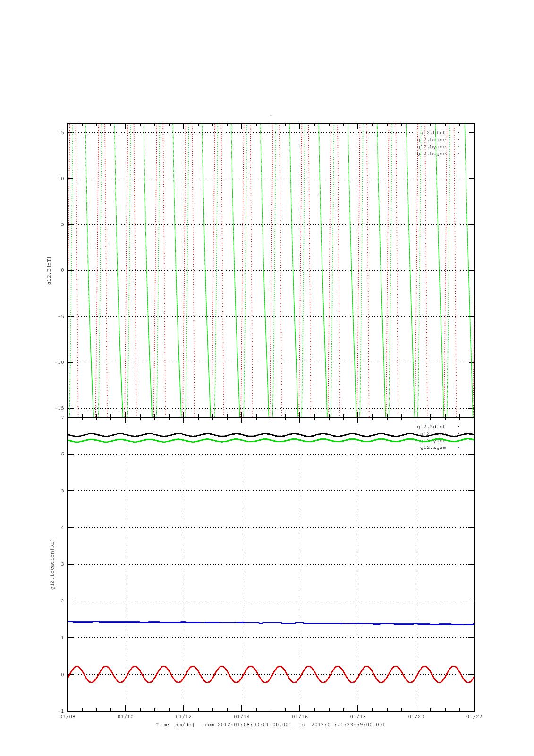The height and width of the screenshot is (756, 534).
Task: Click the 3 tick on the location axis
Action: click(x=62, y=564)
